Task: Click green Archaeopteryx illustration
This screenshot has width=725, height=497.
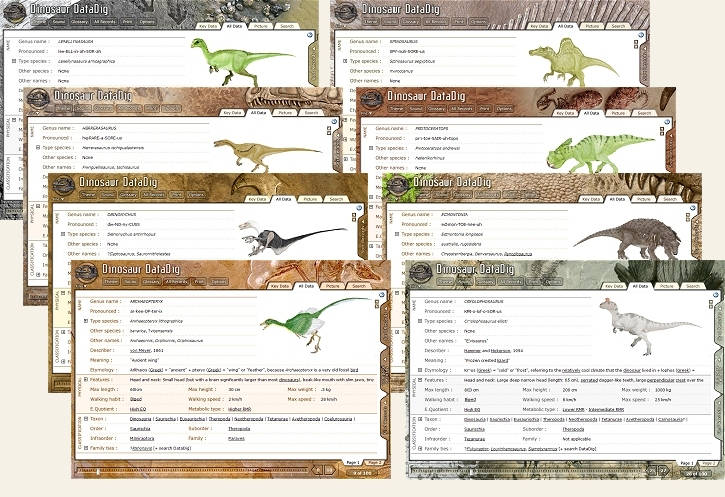Action: click(x=315, y=323)
